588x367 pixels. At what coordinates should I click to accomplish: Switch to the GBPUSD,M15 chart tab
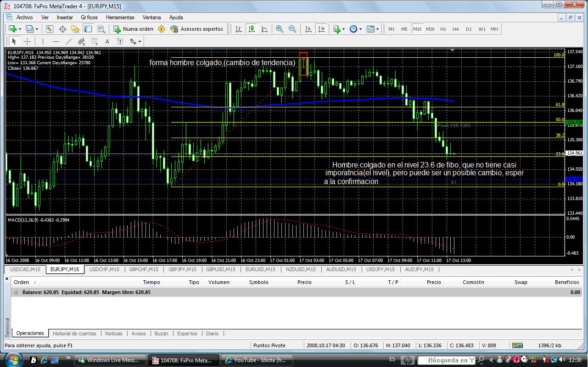[220, 269]
